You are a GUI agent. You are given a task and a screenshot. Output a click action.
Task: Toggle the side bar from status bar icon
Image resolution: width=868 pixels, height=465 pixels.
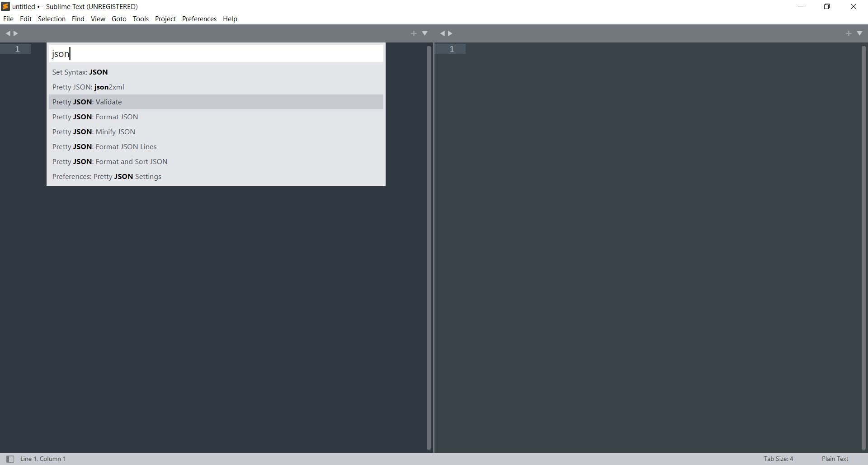pyautogui.click(x=10, y=459)
